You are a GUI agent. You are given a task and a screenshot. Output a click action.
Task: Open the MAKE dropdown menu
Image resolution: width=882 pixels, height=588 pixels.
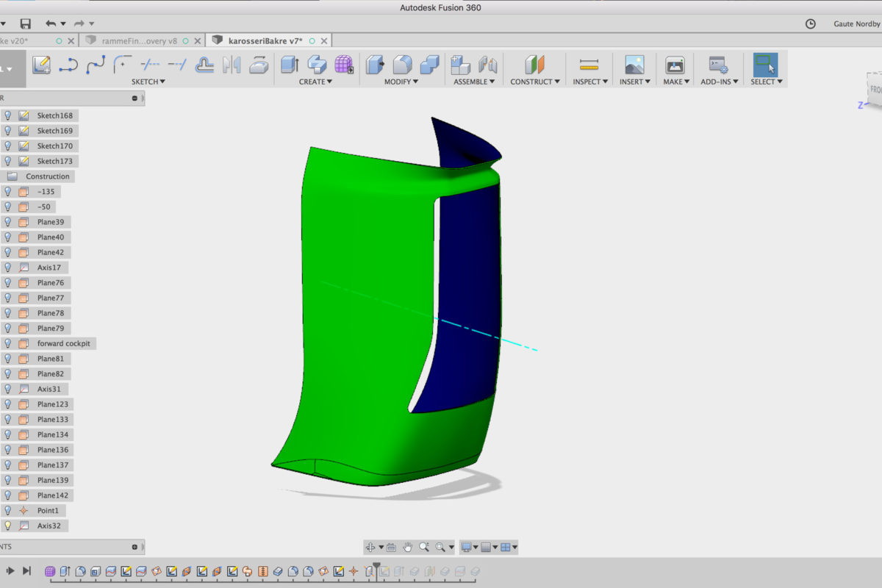click(x=676, y=82)
